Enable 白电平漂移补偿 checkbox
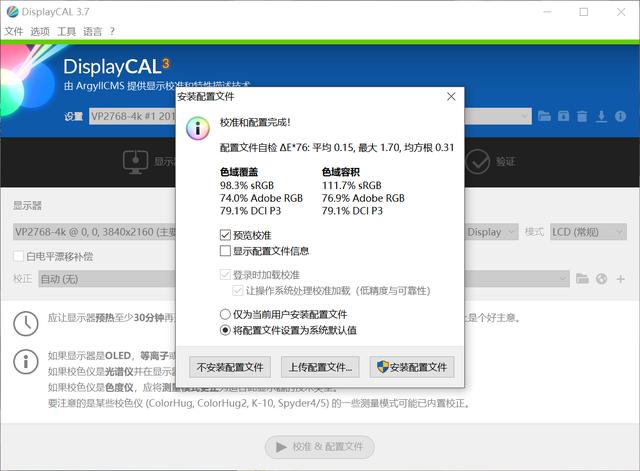The width and height of the screenshot is (640, 471). tap(18, 256)
